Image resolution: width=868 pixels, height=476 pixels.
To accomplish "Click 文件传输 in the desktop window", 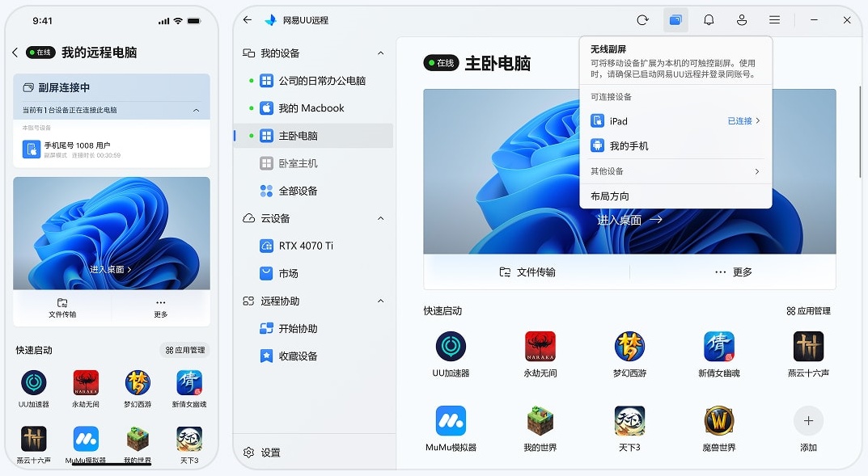I will (527, 272).
